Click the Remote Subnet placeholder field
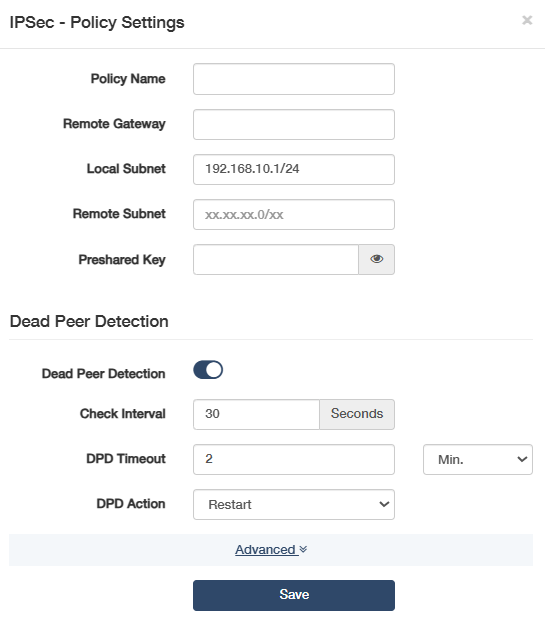This screenshot has height=632, width=545. point(294,214)
